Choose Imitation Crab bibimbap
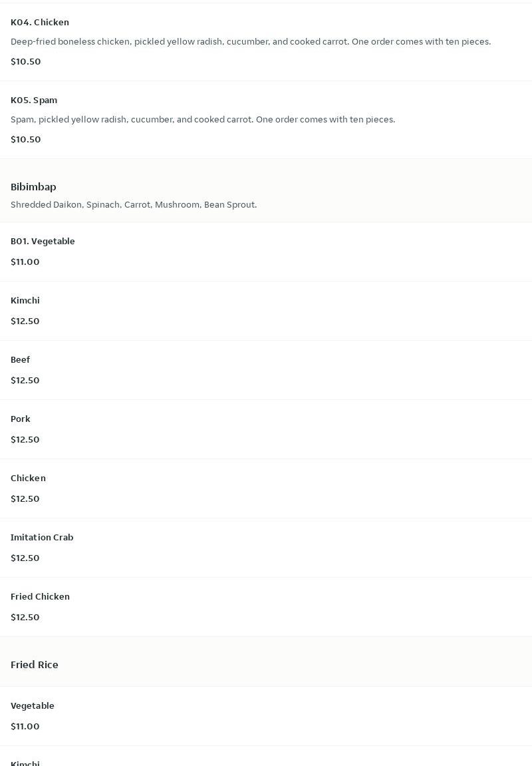Viewport: 532px width, 766px height. point(42,537)
